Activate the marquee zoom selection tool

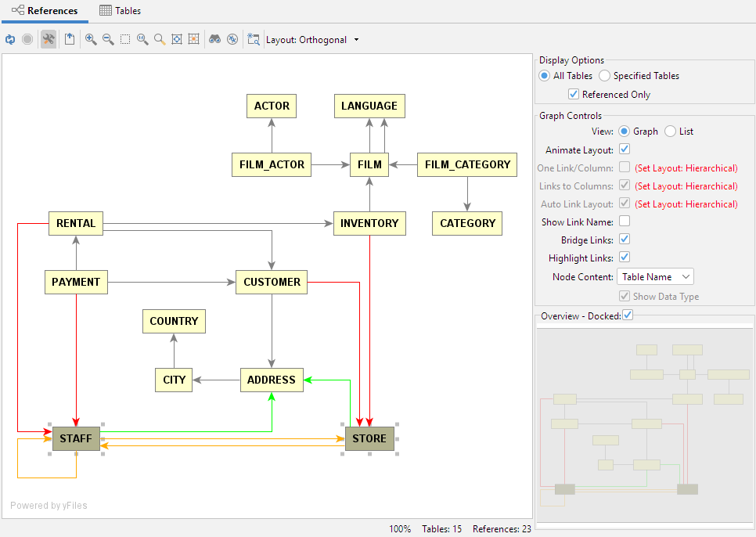click(125, 39)
